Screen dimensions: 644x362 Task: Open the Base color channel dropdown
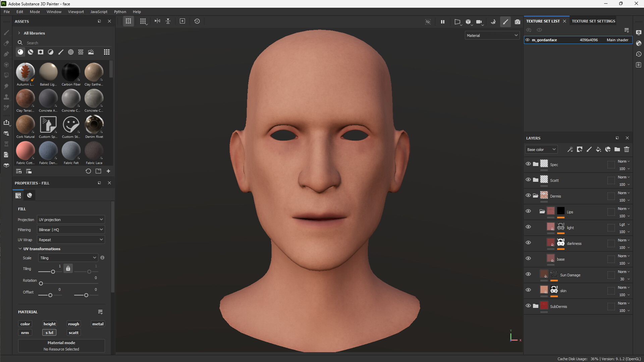point(541,149)
